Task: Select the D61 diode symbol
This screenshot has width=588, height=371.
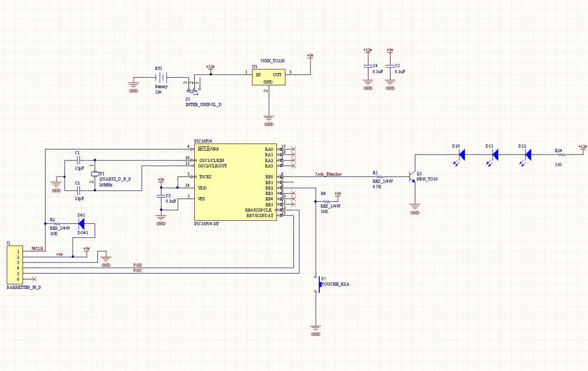Action: point(81,224)
